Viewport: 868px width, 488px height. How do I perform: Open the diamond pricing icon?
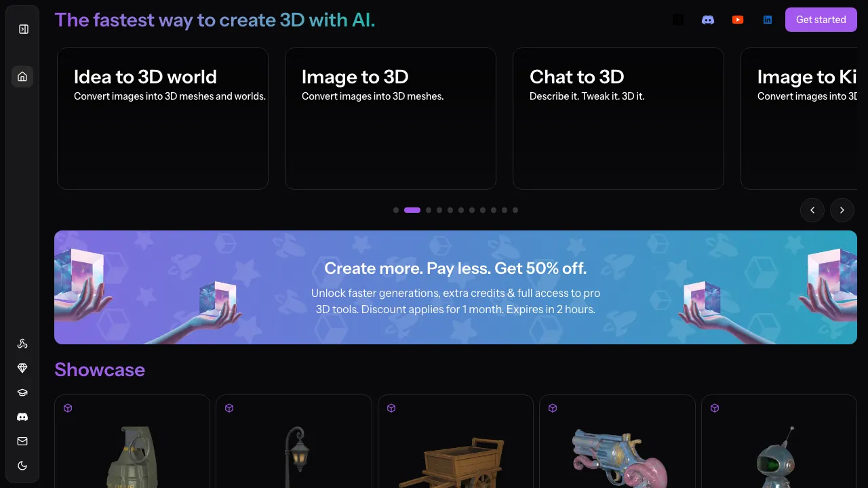22,368
